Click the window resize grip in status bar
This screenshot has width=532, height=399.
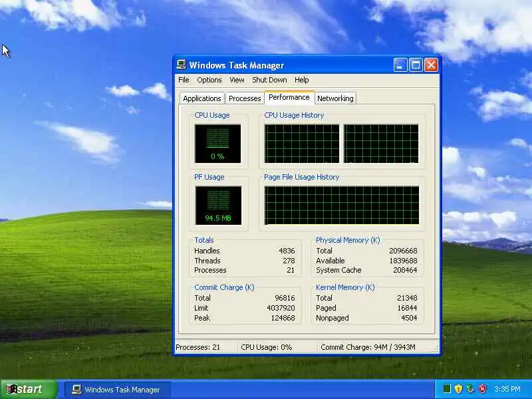coord(436,349)
